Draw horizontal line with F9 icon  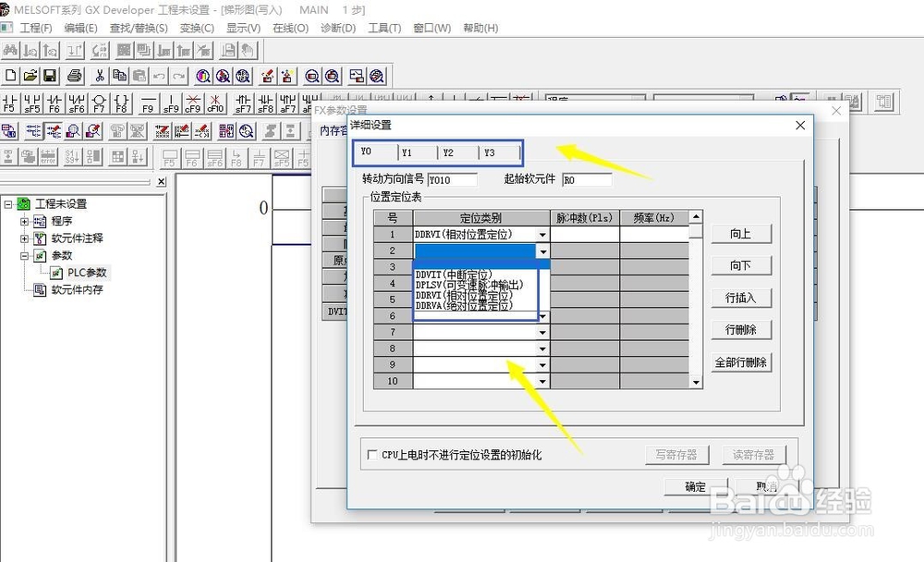[148, 104]
